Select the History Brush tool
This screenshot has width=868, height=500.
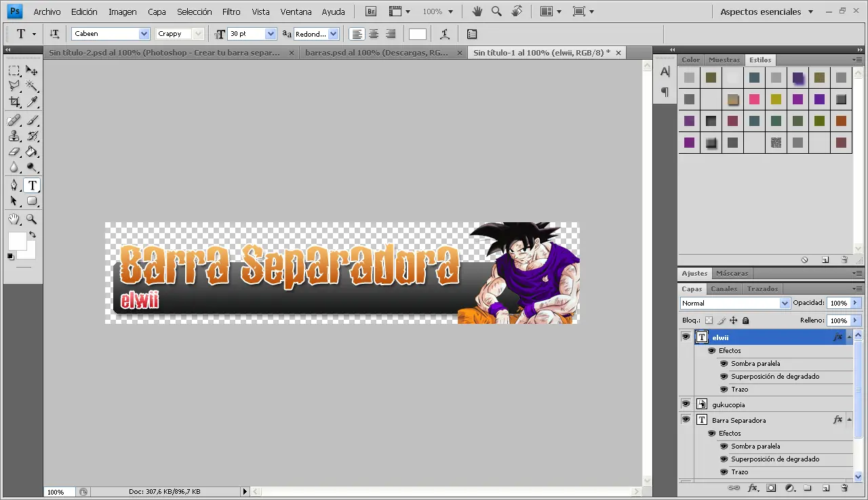point(32,136)
